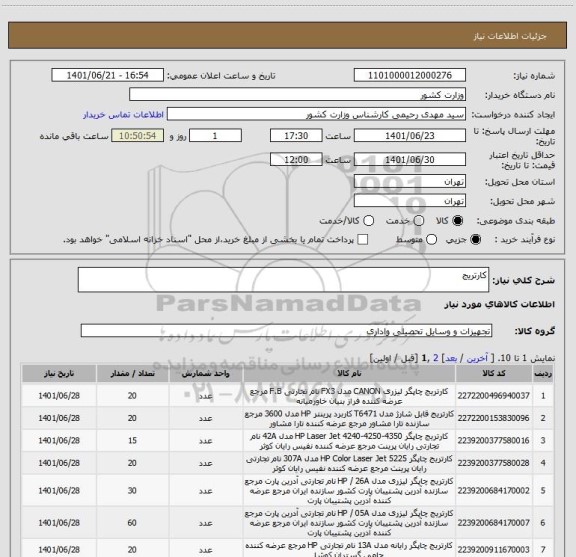576x557 pixels.
Task: Click quantity 30 in row 5
Action: coord(132,490)
